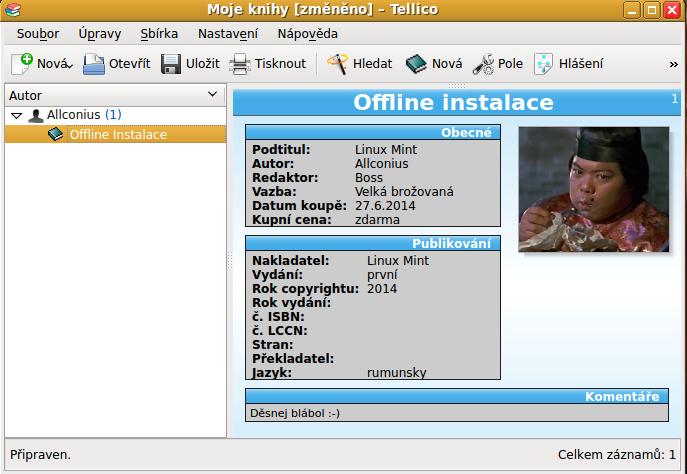Screen dimensions: 687x474
Task: Click the Pole toolbar label
Action: pyautogui.click(x=510, y=64)
